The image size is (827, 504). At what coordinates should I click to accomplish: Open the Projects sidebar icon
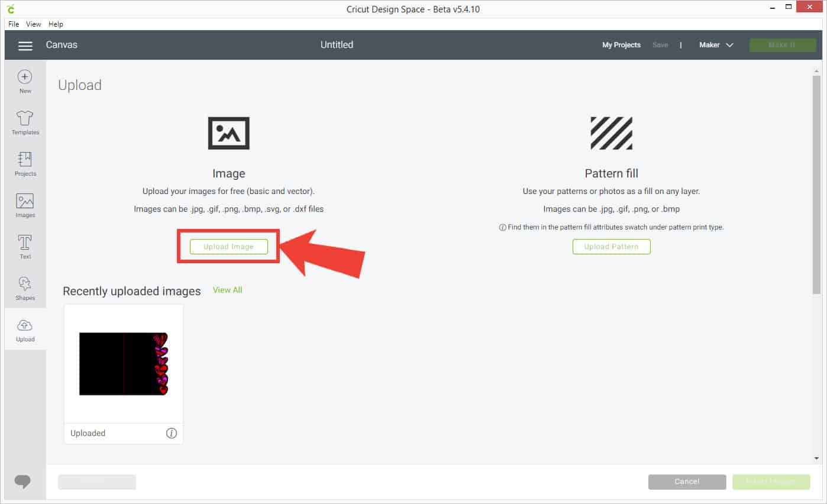(25, 164)
